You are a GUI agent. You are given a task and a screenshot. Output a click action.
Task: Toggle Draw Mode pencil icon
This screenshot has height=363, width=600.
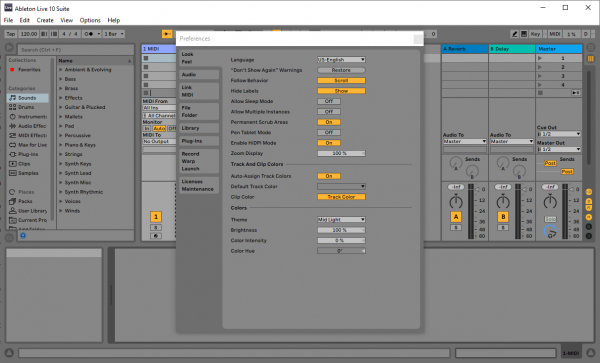pos(514,34)
